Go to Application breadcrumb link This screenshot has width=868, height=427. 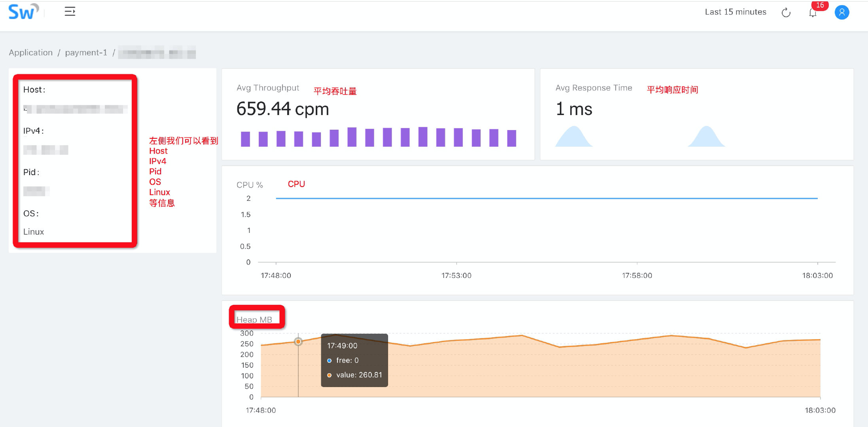pyautogui.click(x=31, y=53)
